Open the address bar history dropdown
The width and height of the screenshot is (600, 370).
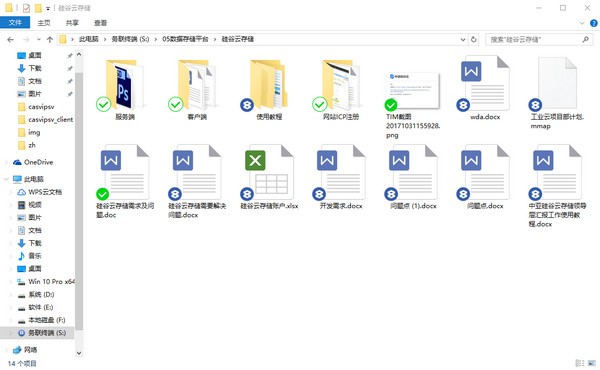(x=463, y=39)
